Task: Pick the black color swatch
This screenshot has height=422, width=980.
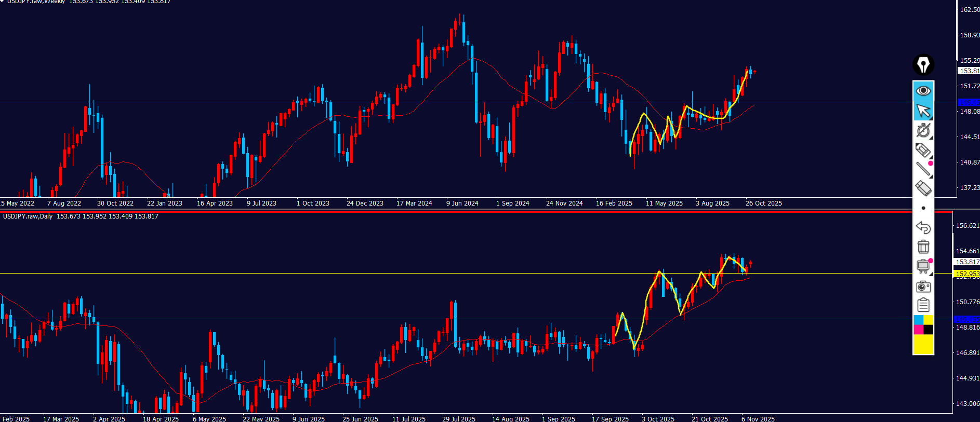Action: pos(929,330)
